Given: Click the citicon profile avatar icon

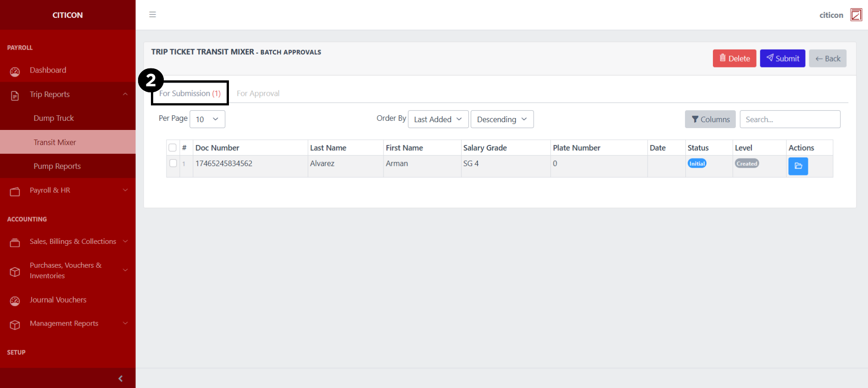Looking at the screenshot, I should (856, 15).
